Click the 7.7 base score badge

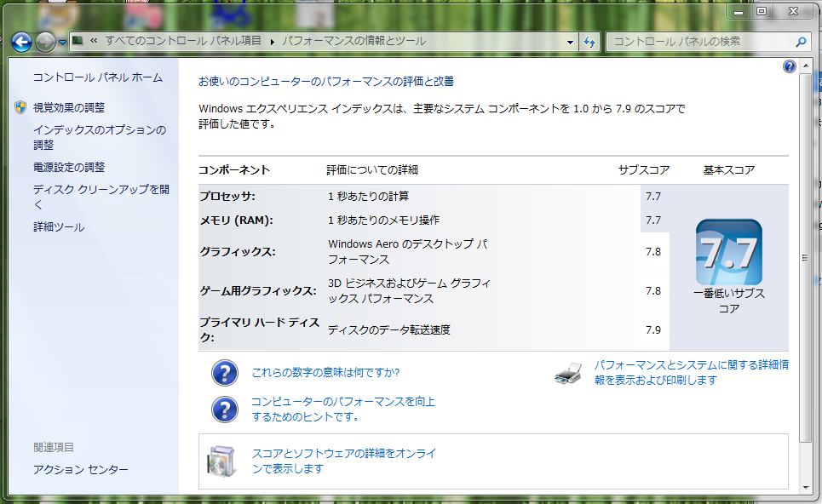(728, 252)
